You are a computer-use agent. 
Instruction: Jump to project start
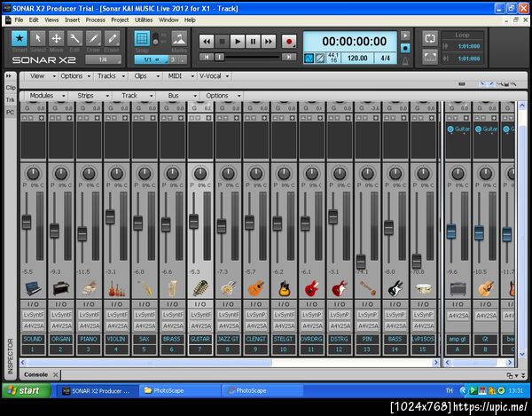pyautogui.click(x=207, y=57)
